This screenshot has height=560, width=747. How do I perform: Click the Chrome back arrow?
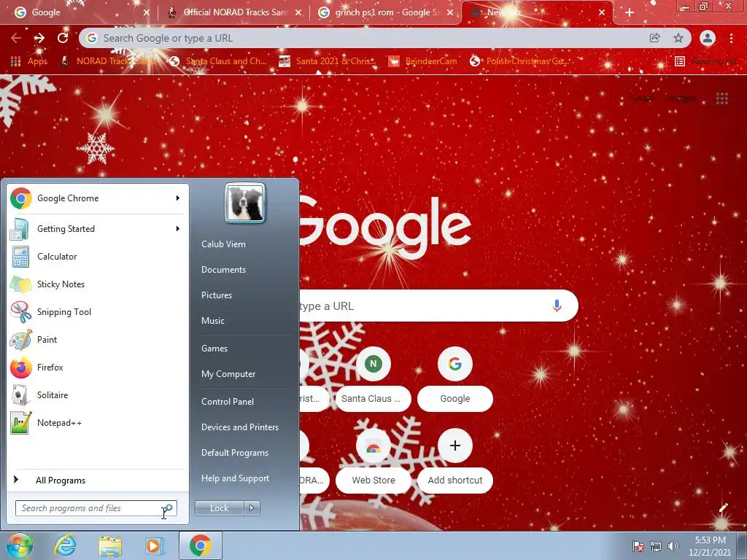coord(16,38)
